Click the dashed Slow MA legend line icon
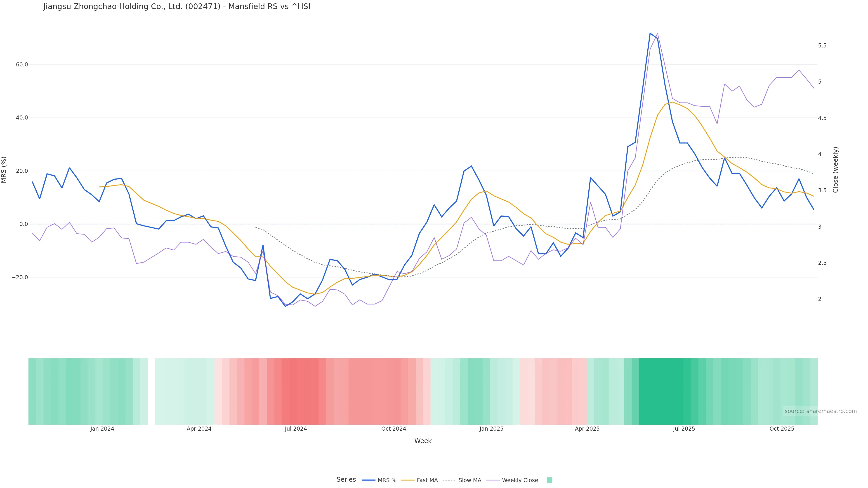This screenshot has width=868, height=488. (x=449, y=480)
